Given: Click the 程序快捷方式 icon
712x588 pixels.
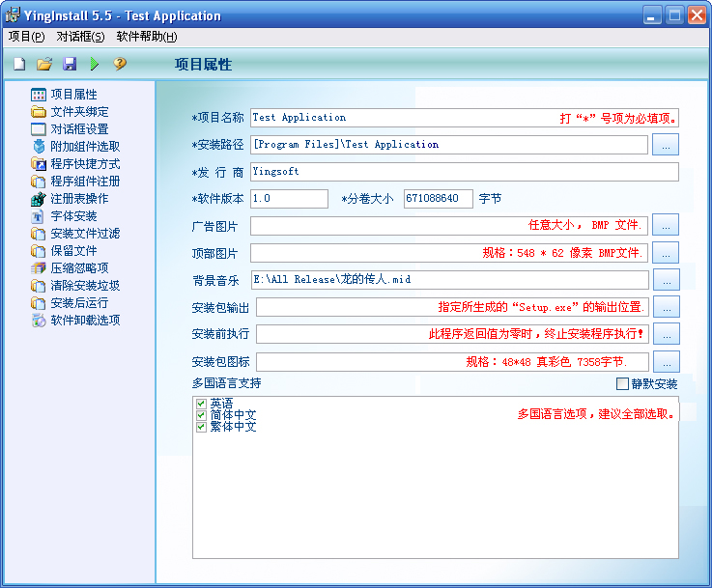Looking at the screenshot, I should tap(39, 164).
